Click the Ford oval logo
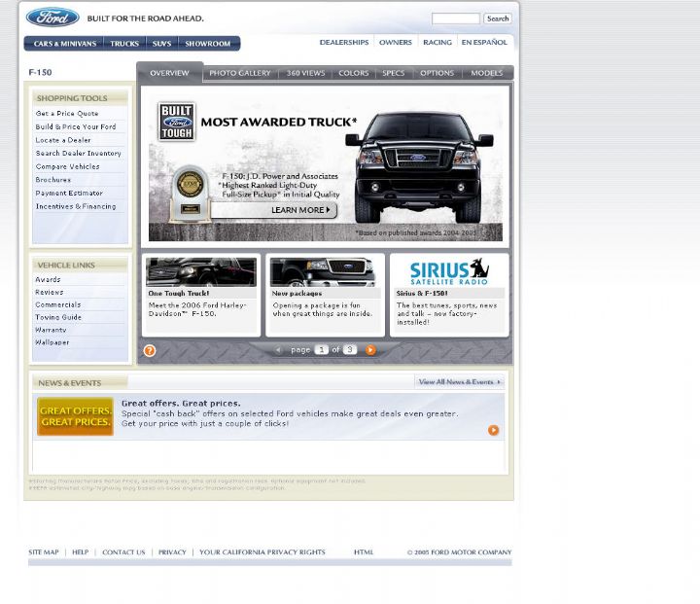 click(52, 18)
